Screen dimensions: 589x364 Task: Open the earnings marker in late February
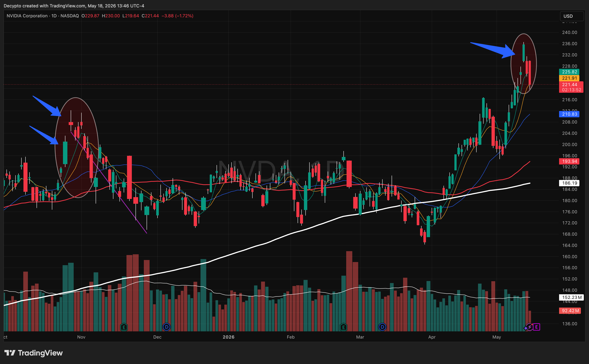[343, 327]
